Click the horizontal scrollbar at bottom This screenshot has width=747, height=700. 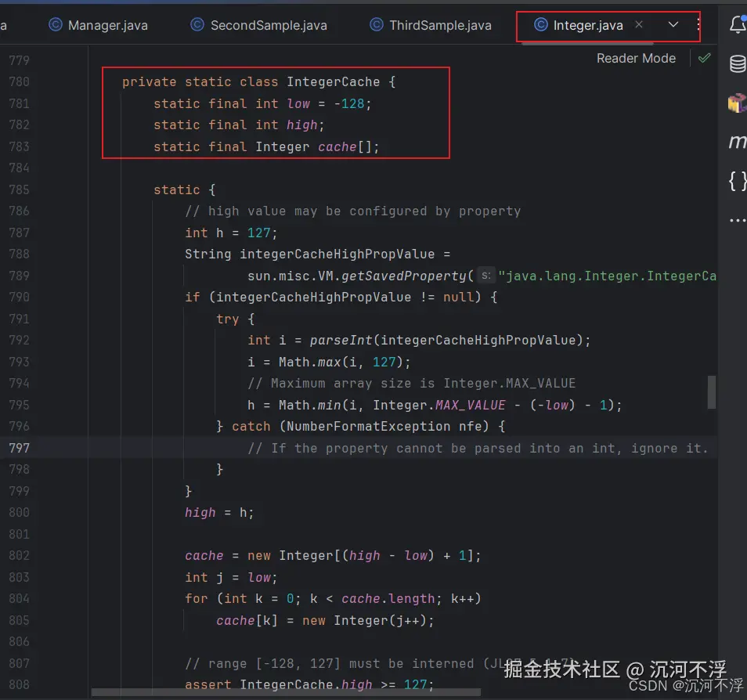pos(286,692)
